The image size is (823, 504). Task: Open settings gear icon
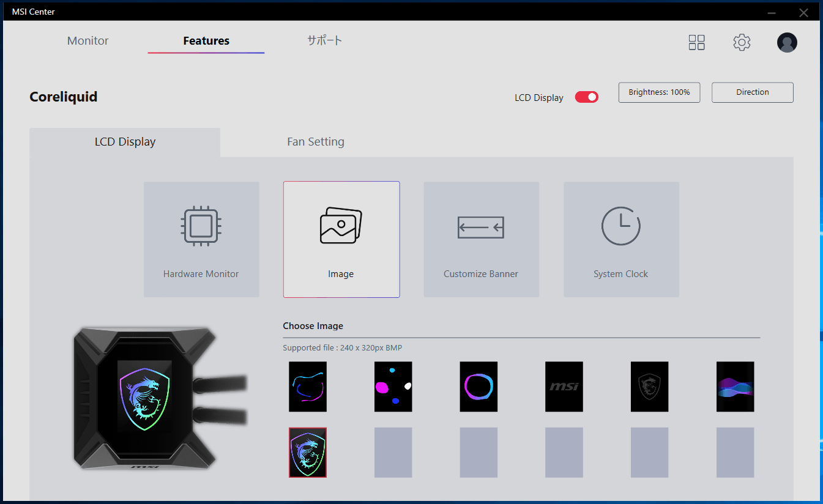[742, 42]
